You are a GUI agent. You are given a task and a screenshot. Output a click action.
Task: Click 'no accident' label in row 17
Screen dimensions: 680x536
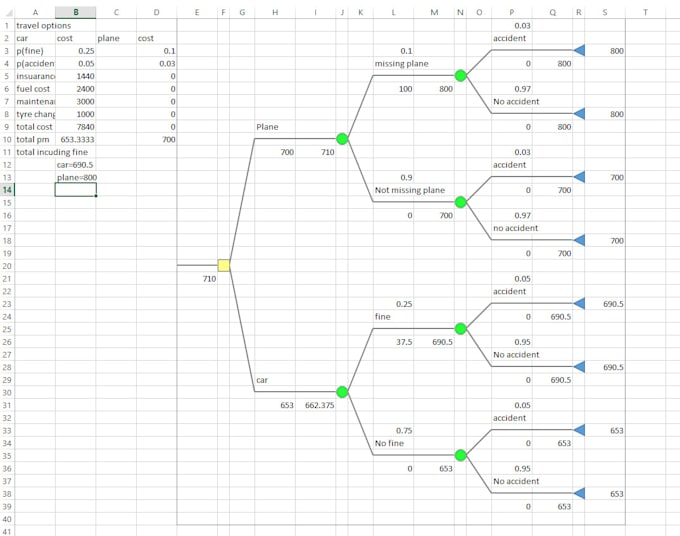[x=515, y=228]
